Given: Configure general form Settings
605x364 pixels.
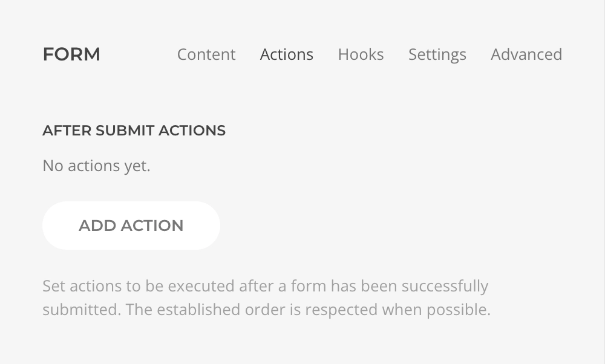Looking at the screenshot, I should [x=437, y=54].
